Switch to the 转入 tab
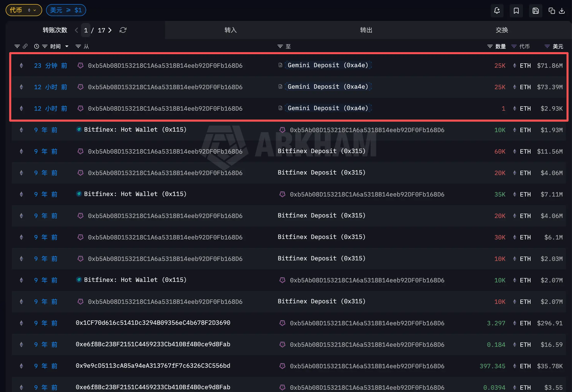The image size is (572, 392). click(231, 30)
